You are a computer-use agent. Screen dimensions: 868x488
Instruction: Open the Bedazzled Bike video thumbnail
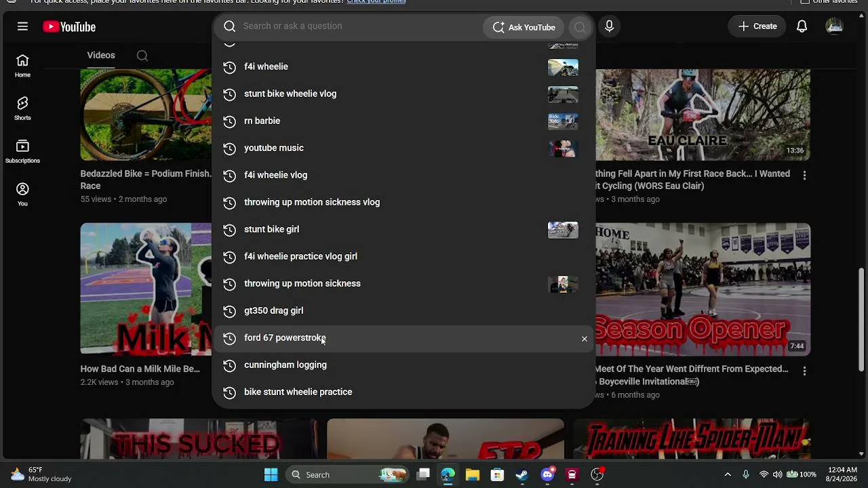[x=146, y=115]
